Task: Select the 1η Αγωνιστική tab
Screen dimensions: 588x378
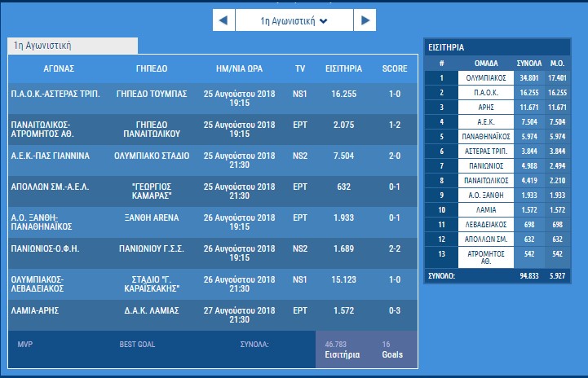Action: [73, 46]
